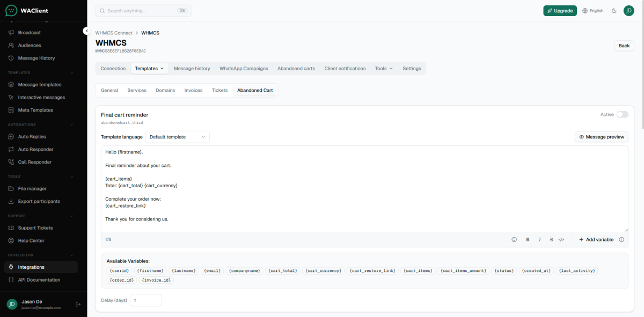This screenshot has width=644, height=317.
Task: Open the JD user avatar menu
Action: click(x=628, y=11)
